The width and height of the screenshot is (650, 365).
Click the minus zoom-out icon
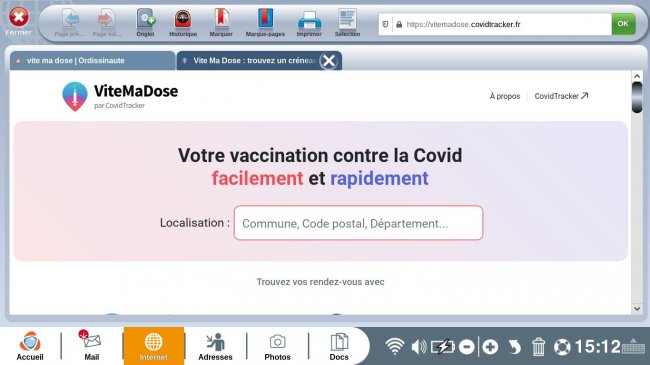(467, 347)
